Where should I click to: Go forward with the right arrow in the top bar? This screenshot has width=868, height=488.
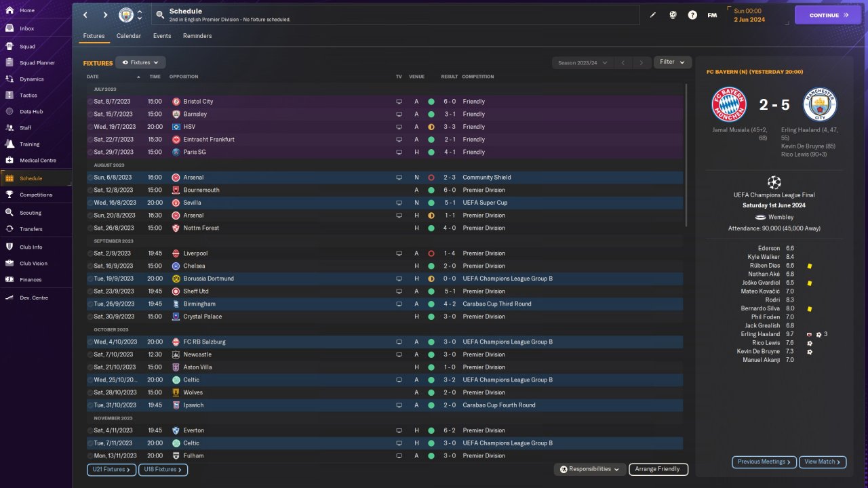105,15
